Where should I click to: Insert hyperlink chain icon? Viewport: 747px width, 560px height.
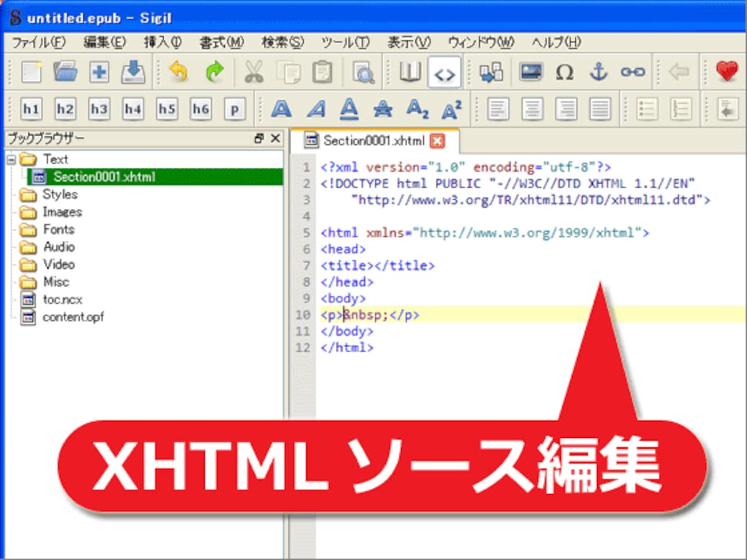pos(632,72)
